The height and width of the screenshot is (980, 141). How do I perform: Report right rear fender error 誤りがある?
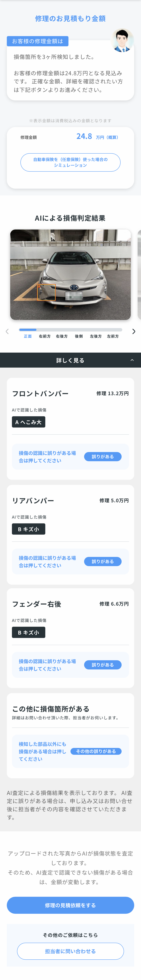click(103, 665)
